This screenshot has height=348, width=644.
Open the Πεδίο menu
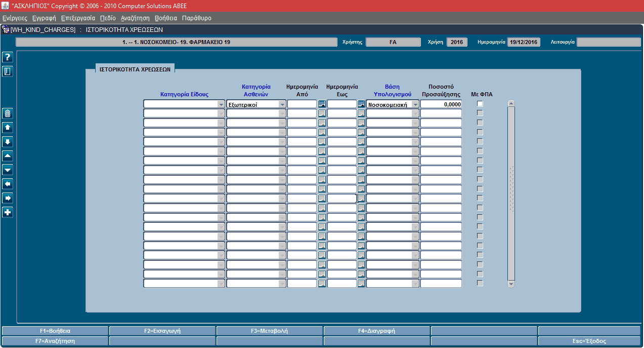click(108, 18)
